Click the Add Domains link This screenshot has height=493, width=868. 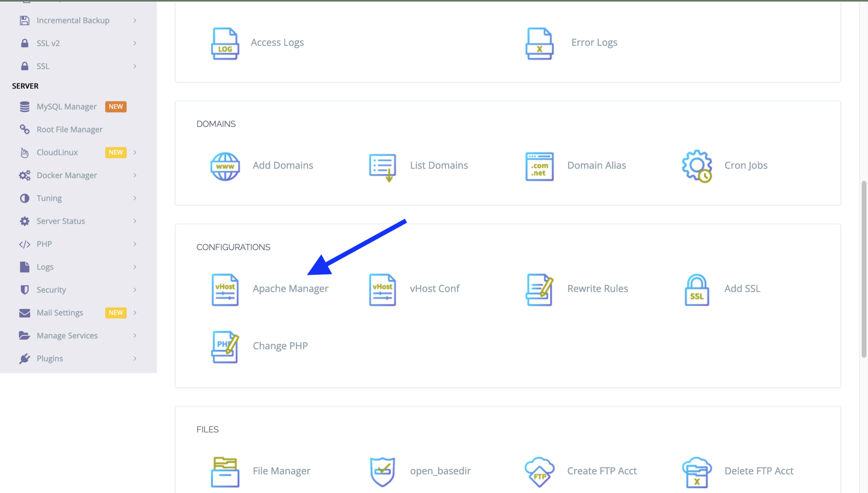coord(283,165)
